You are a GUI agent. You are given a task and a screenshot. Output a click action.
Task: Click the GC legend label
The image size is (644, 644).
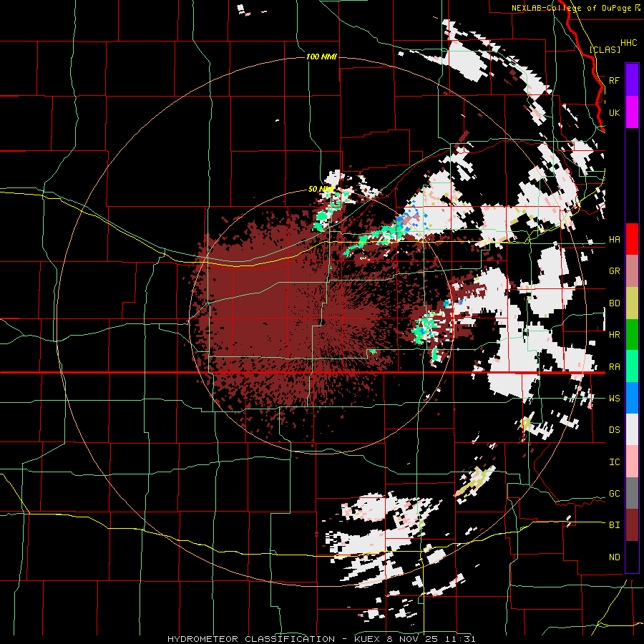pyautogui.click(x=614, y=494)
